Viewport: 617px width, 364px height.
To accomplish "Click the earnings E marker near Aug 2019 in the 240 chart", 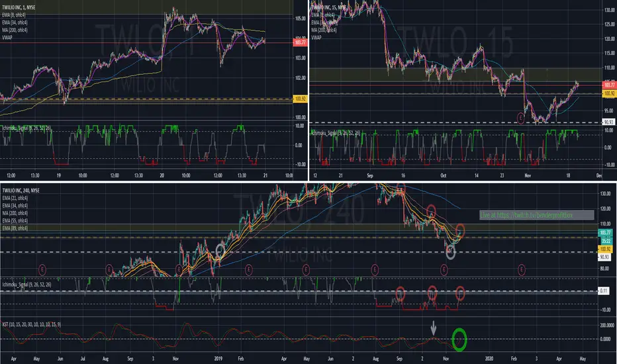I will click(x=375, y=270).
